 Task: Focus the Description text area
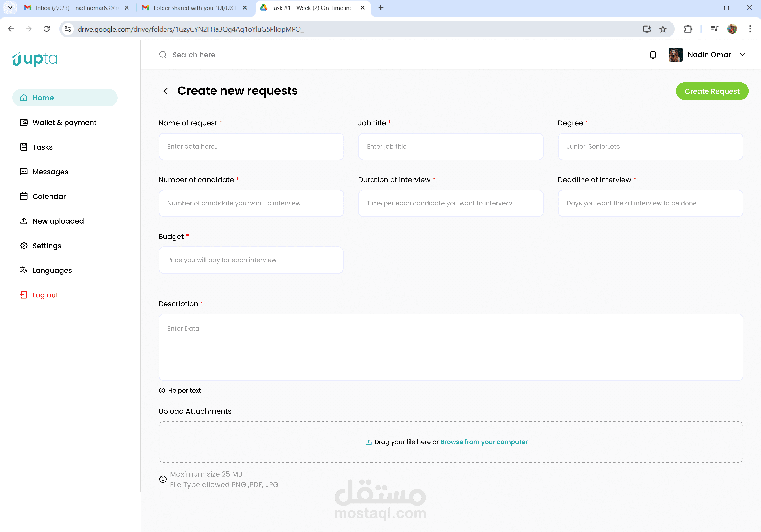click(x=451, y=347)
